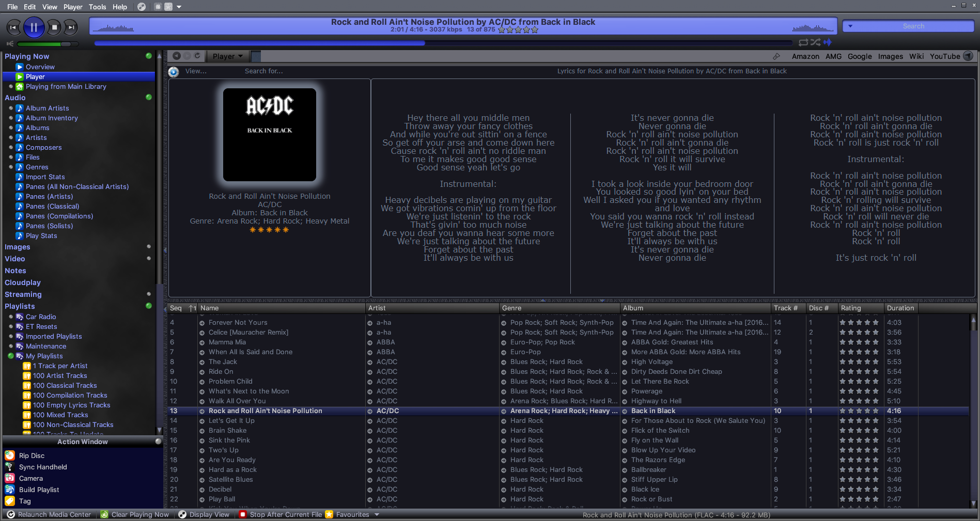Expand the Album Artists tree node
980x521 pixels.
pos(11,108)
